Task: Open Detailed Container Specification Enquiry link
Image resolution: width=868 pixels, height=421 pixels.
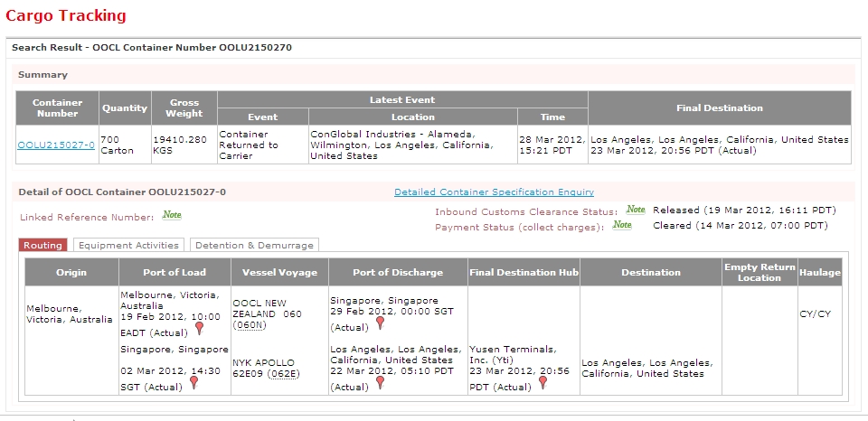Action: [x=494, y=192]
